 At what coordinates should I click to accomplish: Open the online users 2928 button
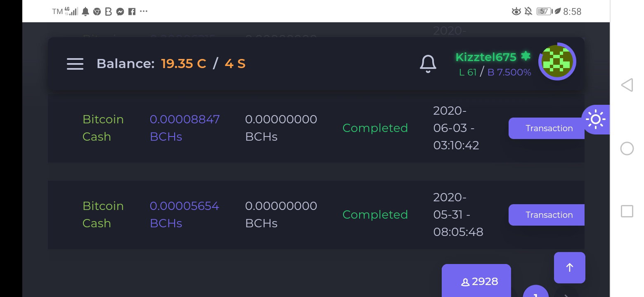point(476,281)
